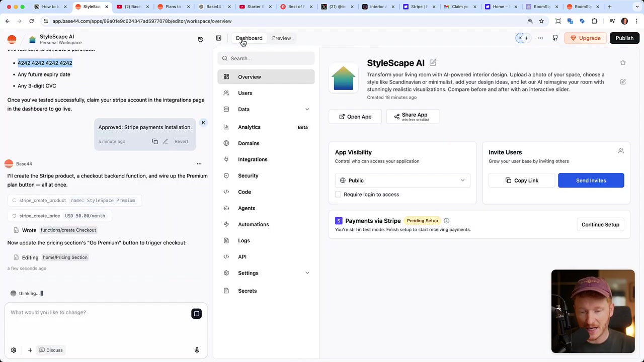This screenshot has width=644, height=362.
Task: Open the three-dot more options menu in header
Action: pyautogui.click(x=540, y=38)
